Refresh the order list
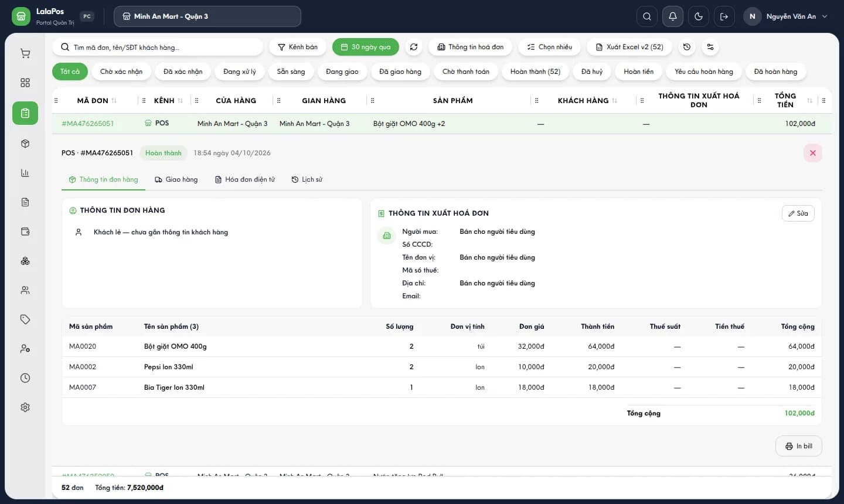844x504 pixels. pyautogui.click(x=414, y=47)
